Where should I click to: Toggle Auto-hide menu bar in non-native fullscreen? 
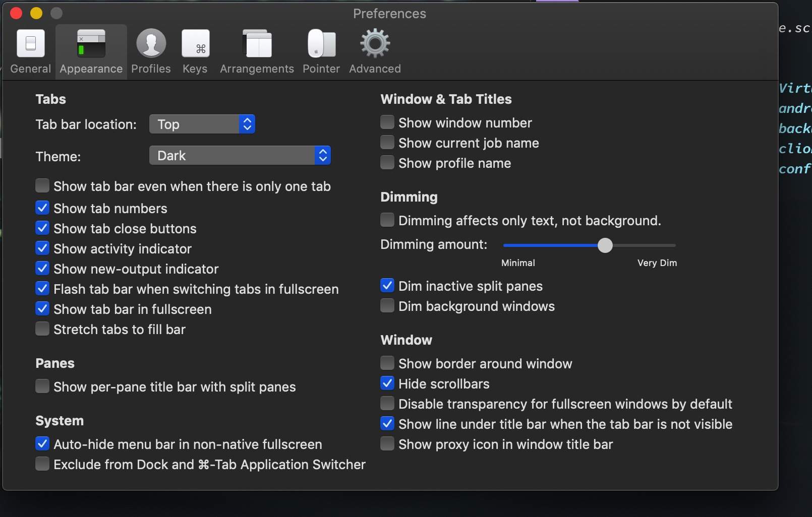(x=42, y=443)
